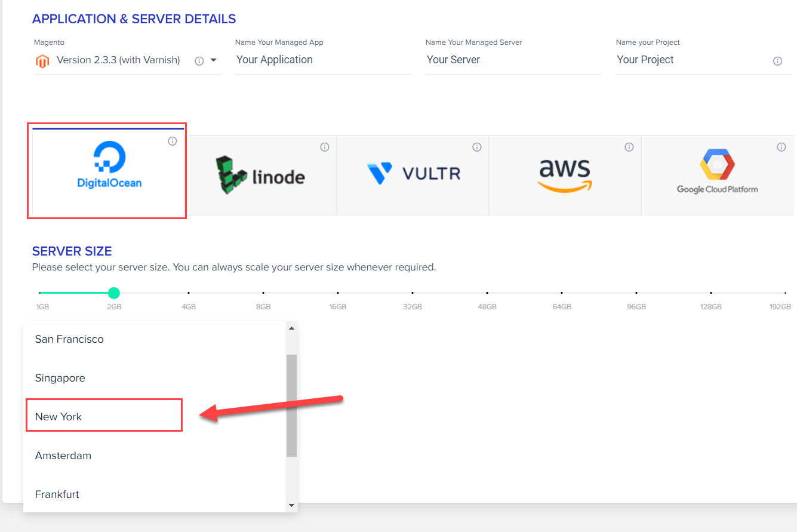This screenshot has width=797, height=532.
Task: Set server size slider to 4GB
Action: pos(189,293)
